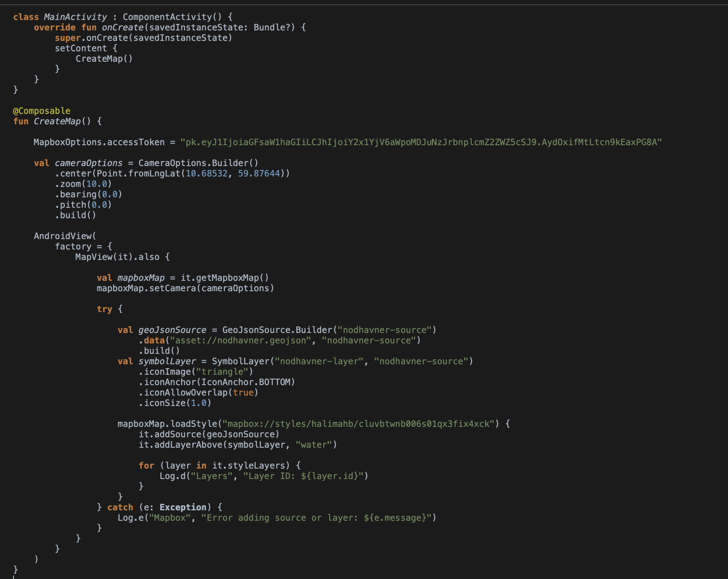Click the asset://nodhavner.geojson string

coord(237,340)
